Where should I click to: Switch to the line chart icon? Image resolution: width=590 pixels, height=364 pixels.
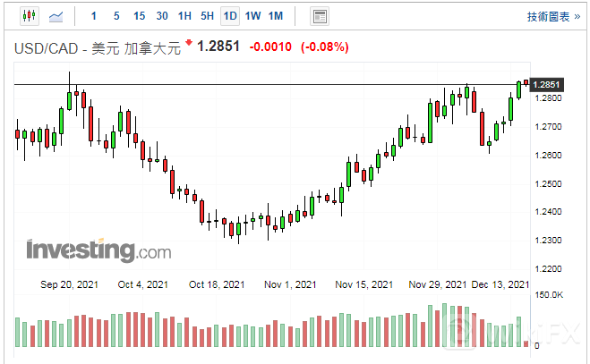click(x=56, y=16)
